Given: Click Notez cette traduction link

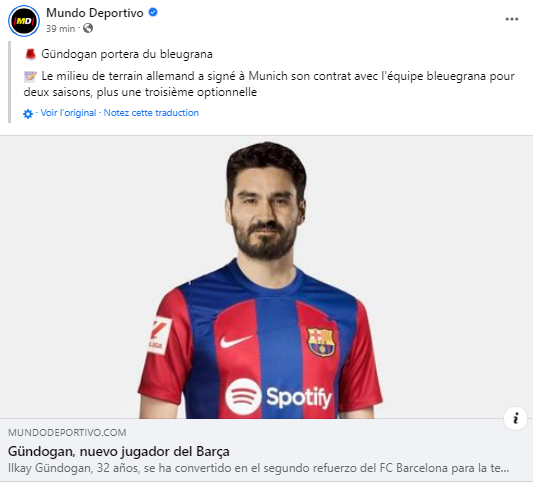Looking at the screenshot, I should coord(151,113).
